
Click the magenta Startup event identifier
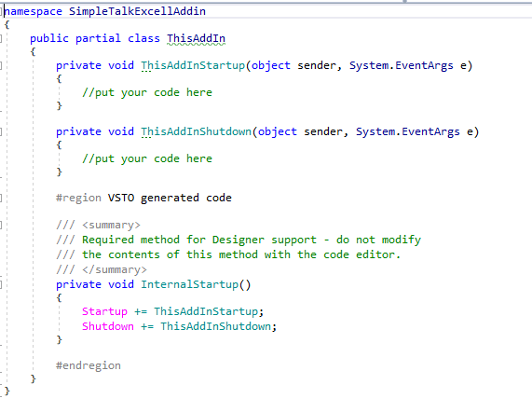point(104,311)
